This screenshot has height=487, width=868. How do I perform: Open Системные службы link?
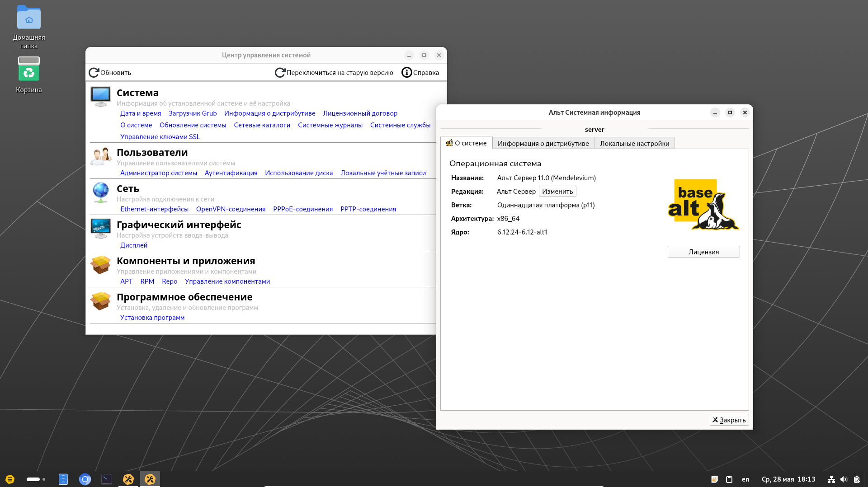pyautogui.click(x=401, y=125)
